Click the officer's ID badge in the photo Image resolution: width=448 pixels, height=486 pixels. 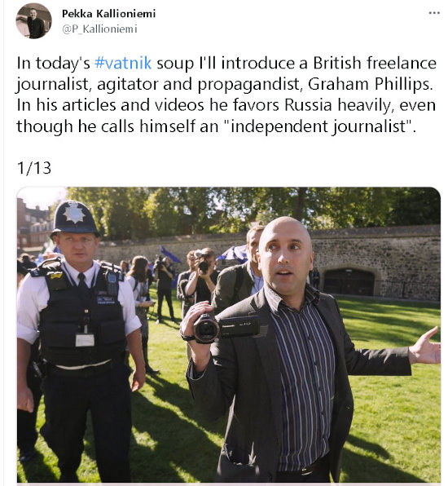click(85, 340)
